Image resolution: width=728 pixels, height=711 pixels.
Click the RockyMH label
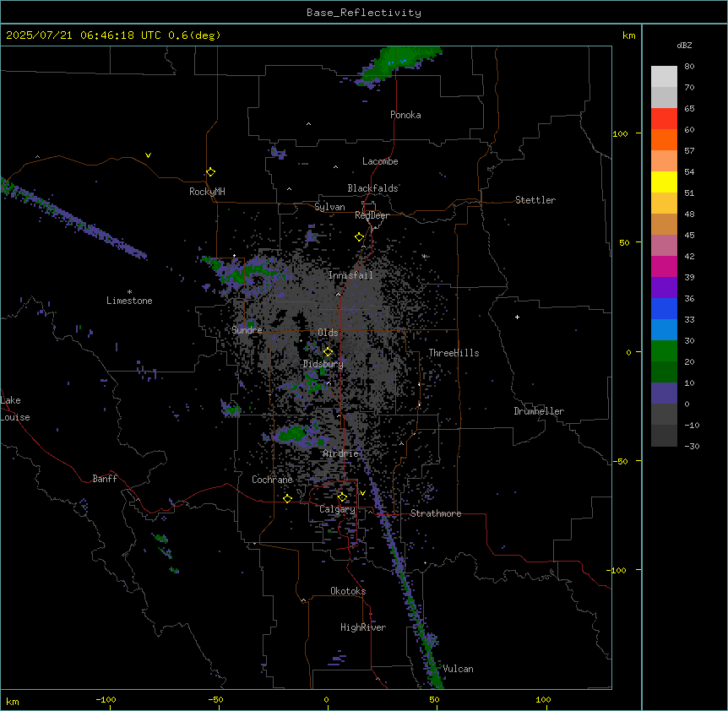coord(207,192)
